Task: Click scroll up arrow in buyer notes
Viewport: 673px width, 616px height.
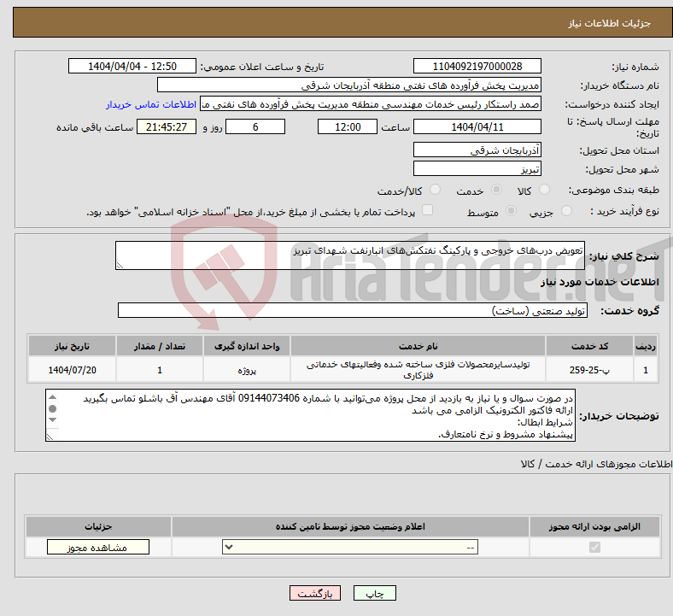Action: coord(52,397)
